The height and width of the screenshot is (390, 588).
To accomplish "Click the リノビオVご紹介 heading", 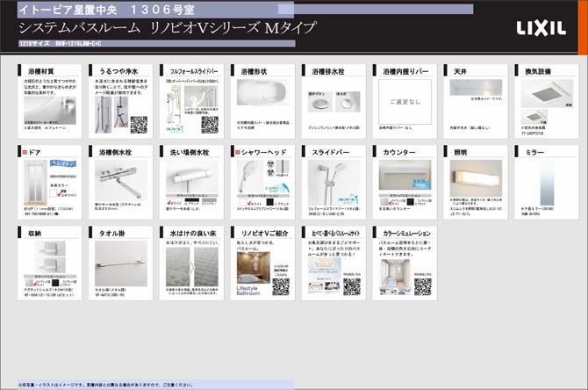I will click(264, 233).
